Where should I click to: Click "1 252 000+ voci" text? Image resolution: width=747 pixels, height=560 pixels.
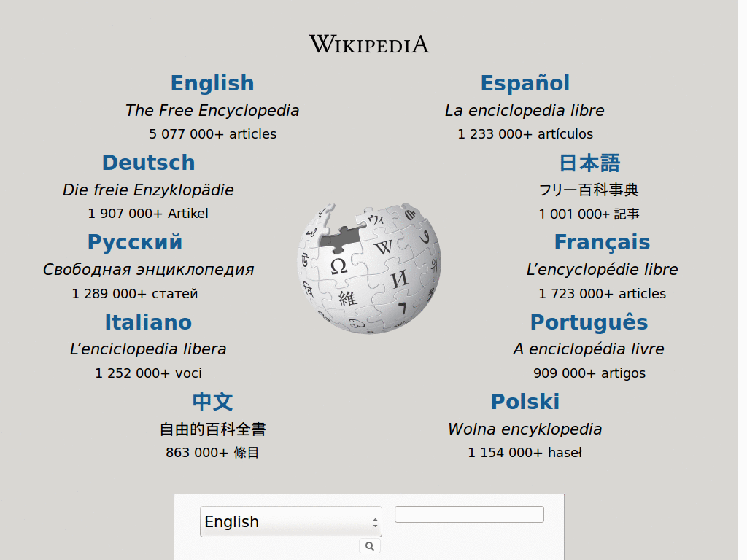(149, 373)
